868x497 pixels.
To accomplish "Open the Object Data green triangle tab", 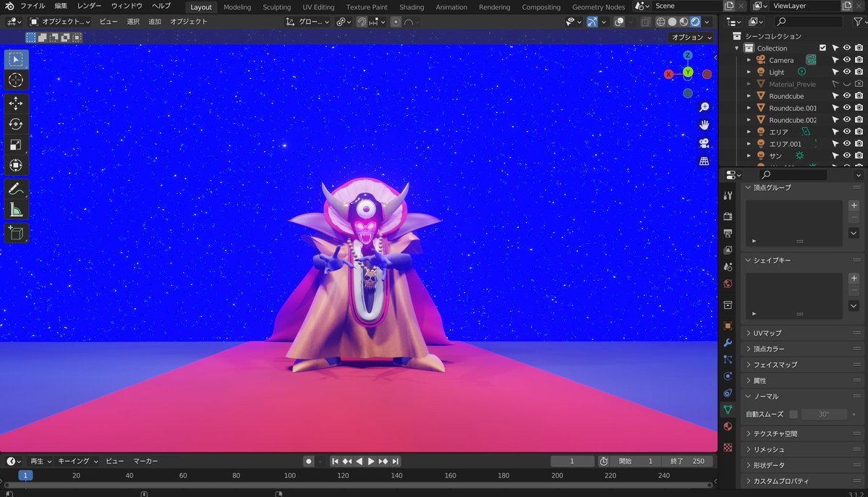I will [x=728, y=409].
